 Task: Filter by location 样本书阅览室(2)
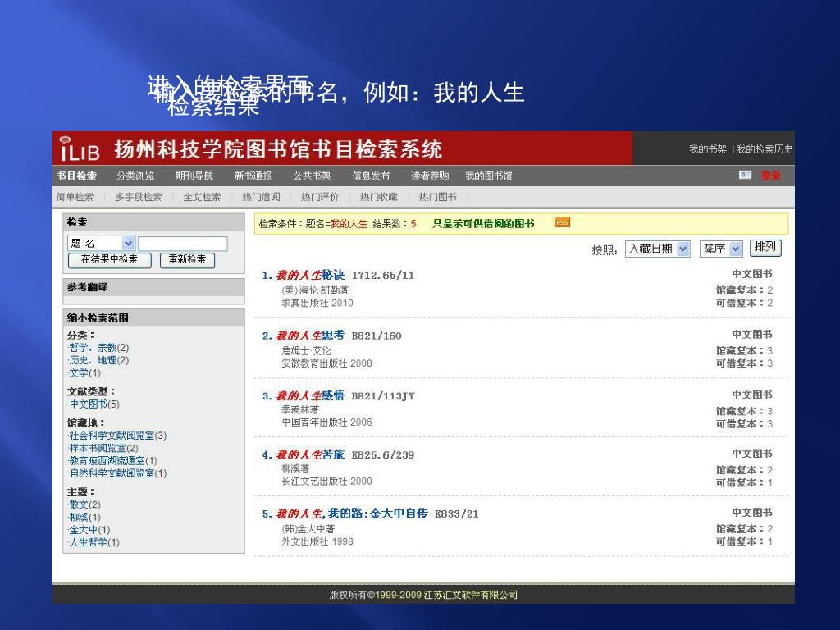click(x=103, y=448)
